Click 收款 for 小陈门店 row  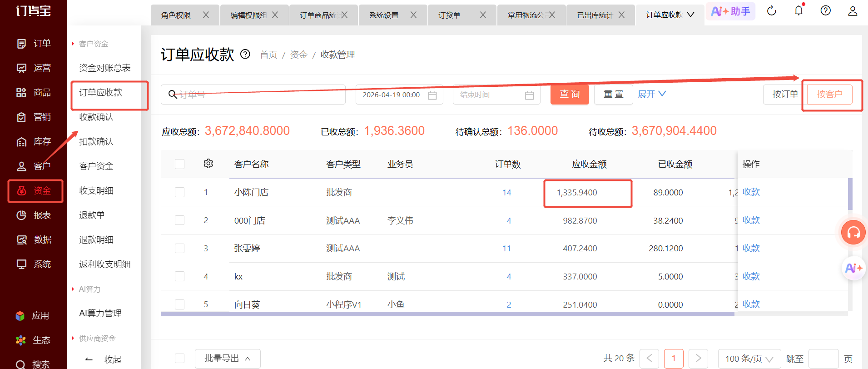point(751,192)
